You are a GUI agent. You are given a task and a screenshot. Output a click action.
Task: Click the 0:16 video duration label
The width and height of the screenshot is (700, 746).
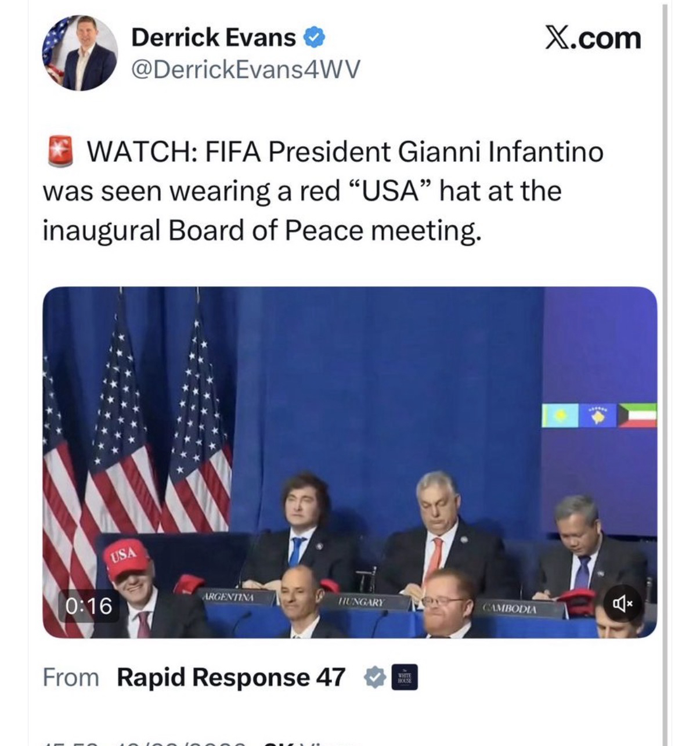89,606
